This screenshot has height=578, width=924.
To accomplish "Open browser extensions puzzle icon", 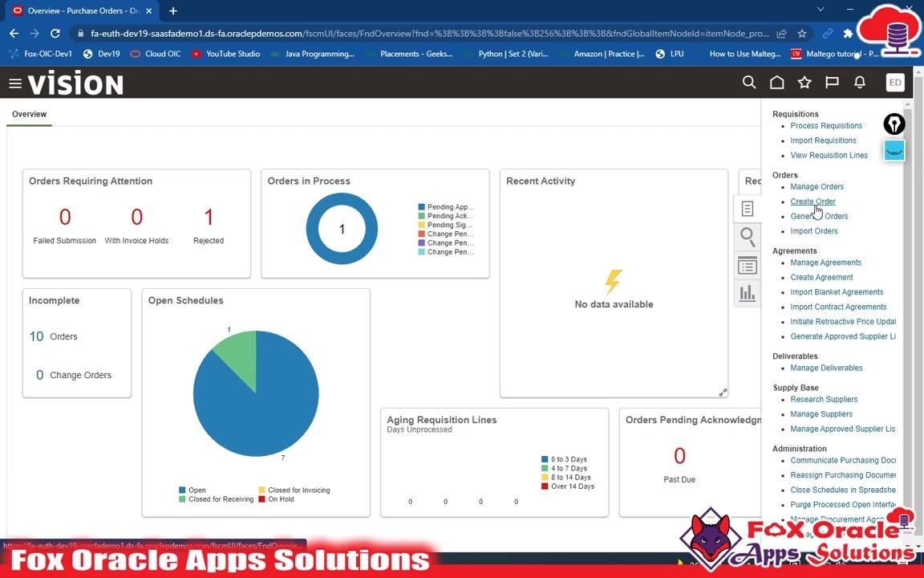I will 847,34.
